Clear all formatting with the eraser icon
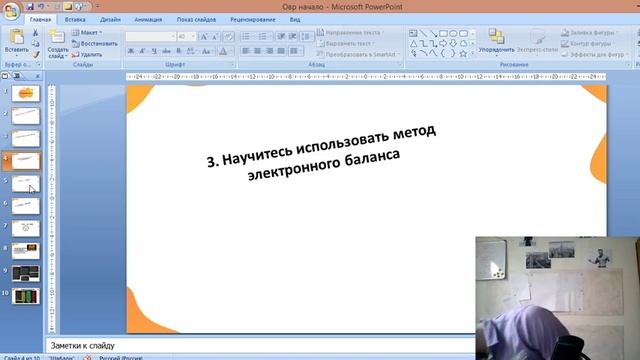This screenshot has width=640, height=360. click(229, 37)
